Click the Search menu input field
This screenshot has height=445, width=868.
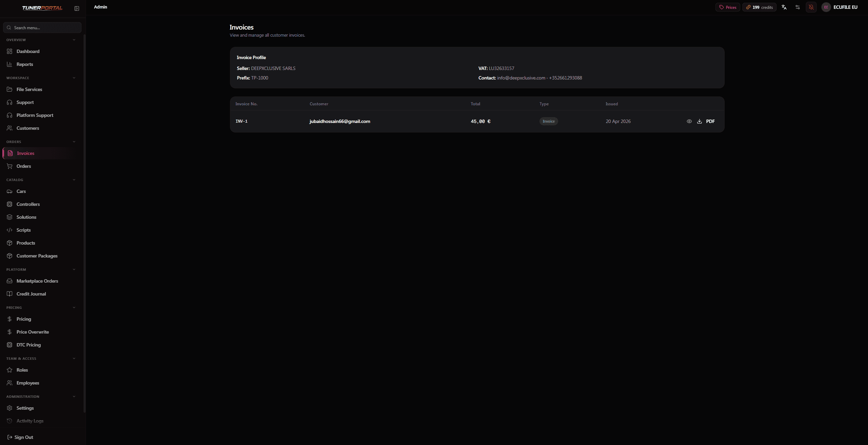pyautogui.click(x=42, y=28)
